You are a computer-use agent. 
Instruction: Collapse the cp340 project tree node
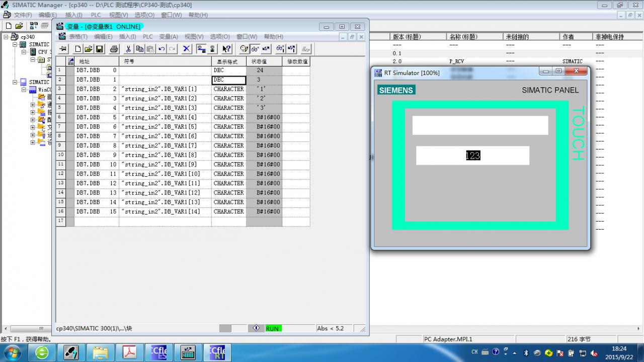click(6, 37)
